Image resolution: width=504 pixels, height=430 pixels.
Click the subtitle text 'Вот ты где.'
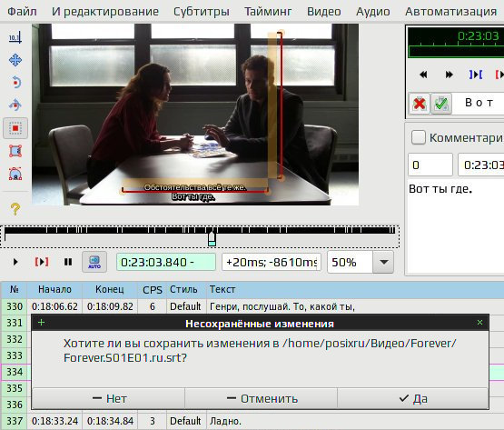(440, 189)
